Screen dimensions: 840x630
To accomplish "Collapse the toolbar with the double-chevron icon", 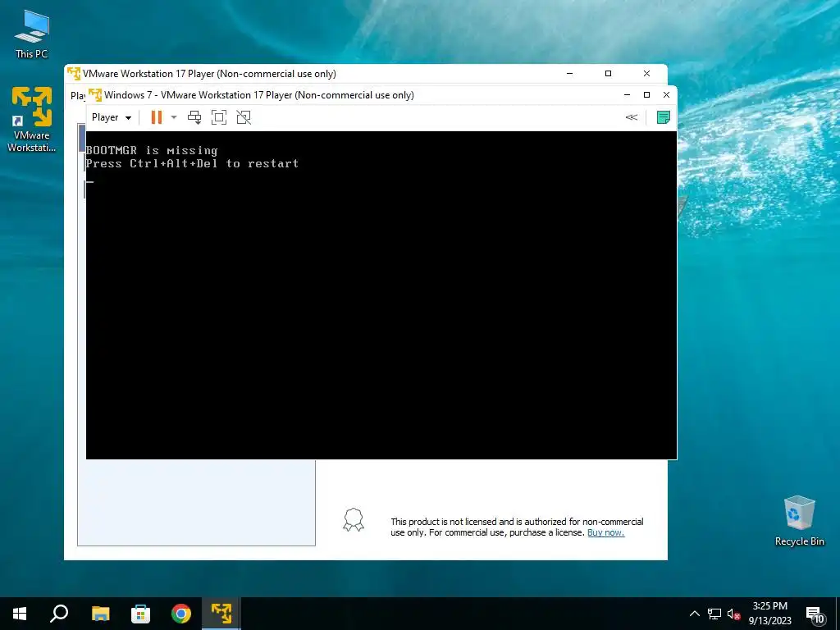I will [632, 117].
